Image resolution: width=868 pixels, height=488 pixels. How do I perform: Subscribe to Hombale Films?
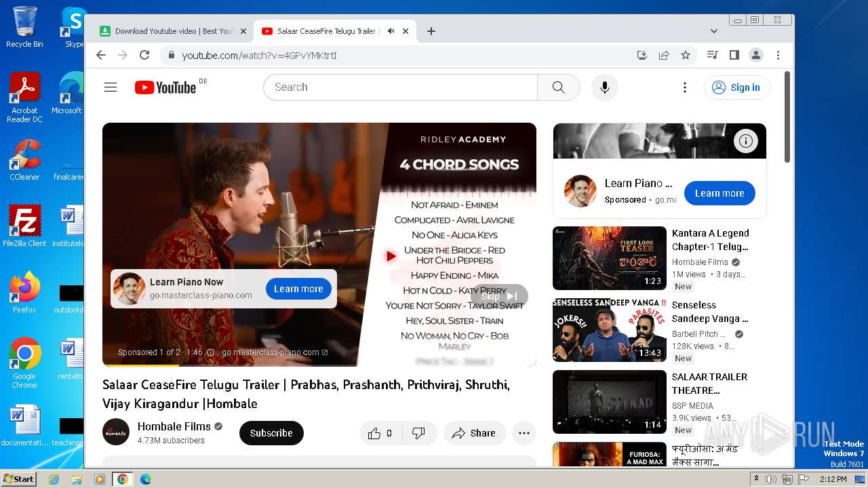click(x=271, y=433)
